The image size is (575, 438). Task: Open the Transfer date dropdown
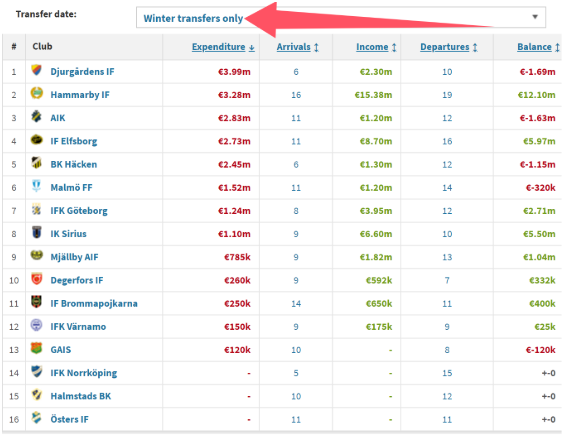(x=341, y=17)
